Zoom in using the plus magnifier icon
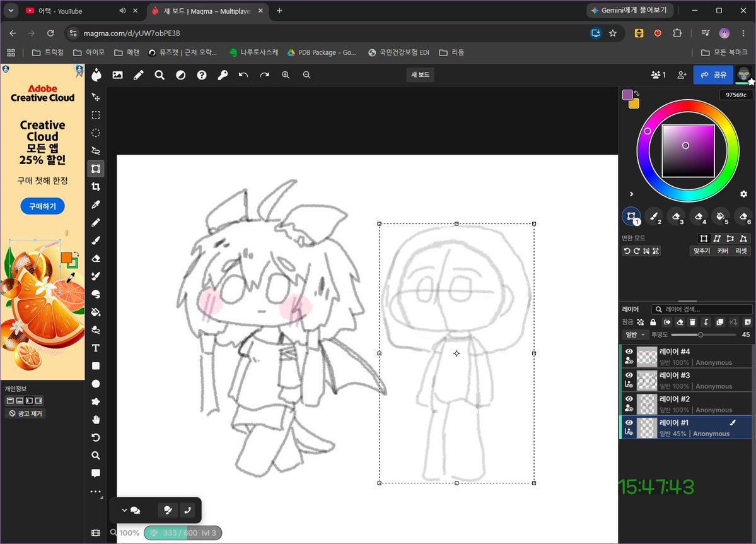Image resolution: width=756 pixels, height=544 pixels. coord(286,75)
